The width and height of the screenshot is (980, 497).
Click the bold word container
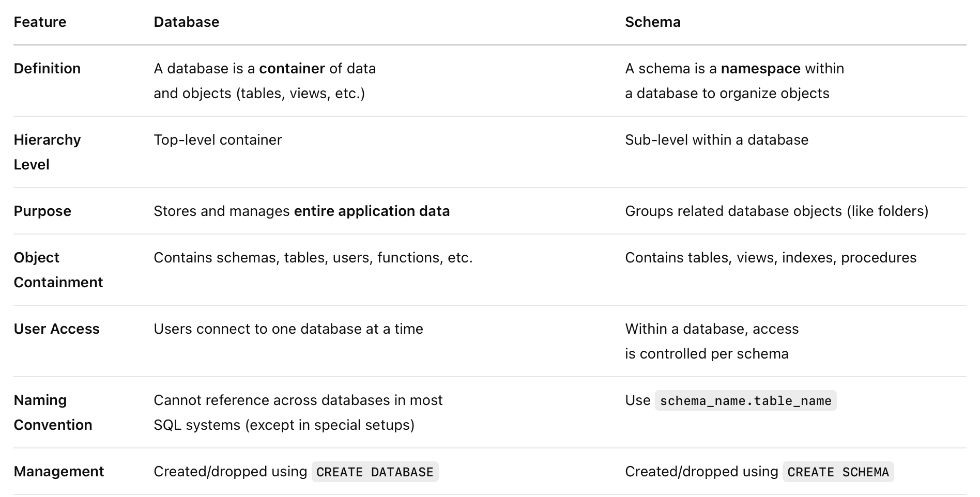pos(292,69)
